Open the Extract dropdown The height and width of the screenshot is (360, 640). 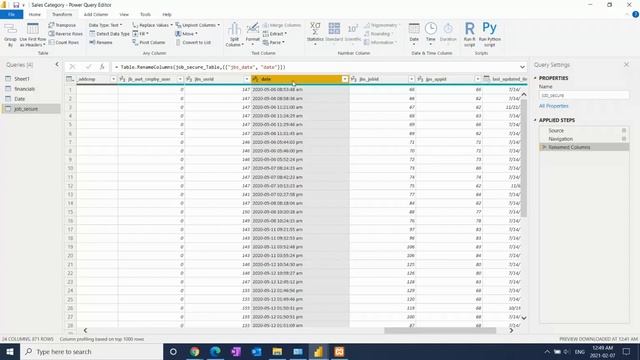click(275, 33)
